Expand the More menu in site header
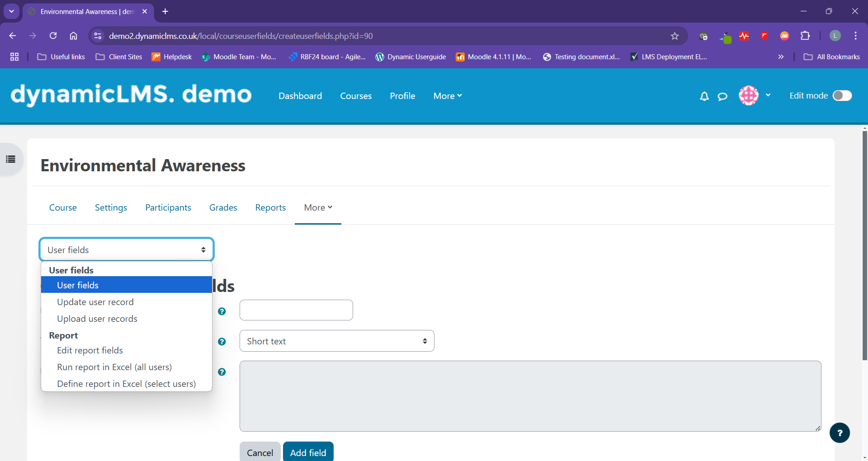 pyautogui.click(x=448, y=96)
